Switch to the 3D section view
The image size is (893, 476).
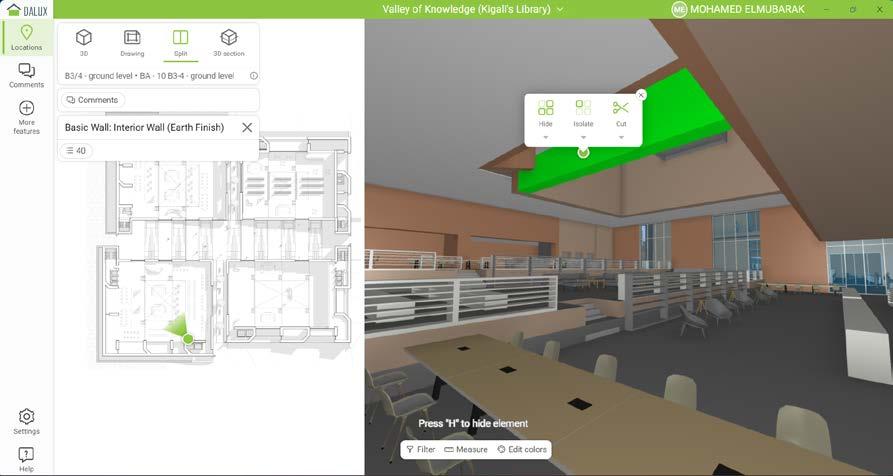(229, 43)
